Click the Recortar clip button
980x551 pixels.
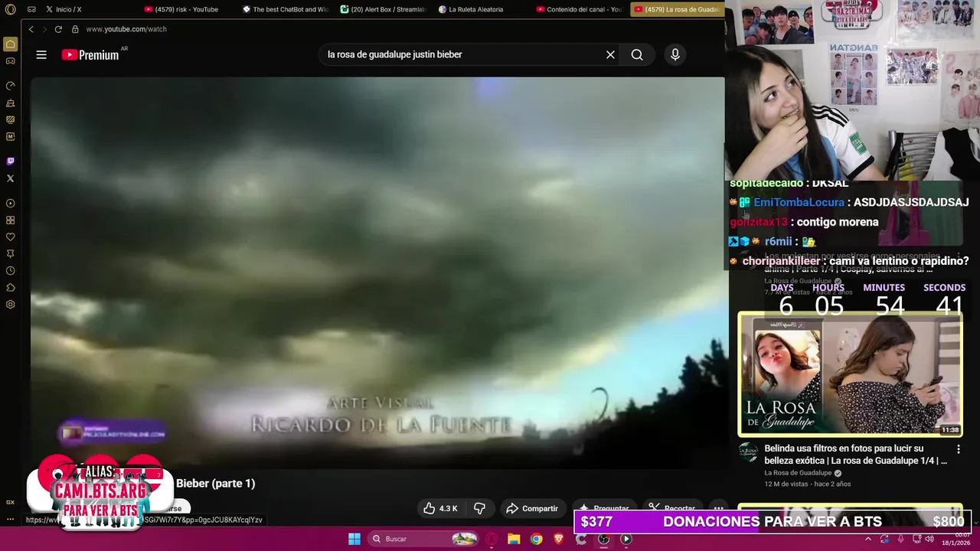(x=671, y=508)
